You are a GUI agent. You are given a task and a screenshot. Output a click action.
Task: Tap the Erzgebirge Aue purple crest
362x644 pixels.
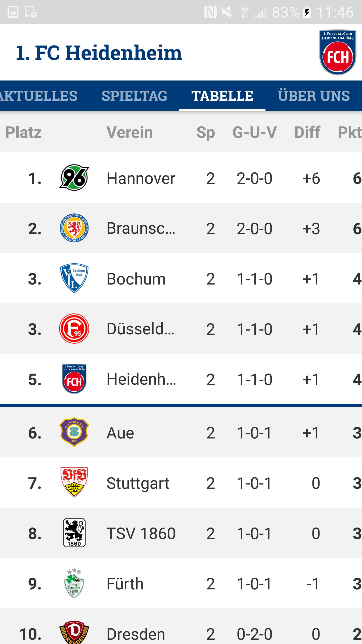click(x=74, y=432)
